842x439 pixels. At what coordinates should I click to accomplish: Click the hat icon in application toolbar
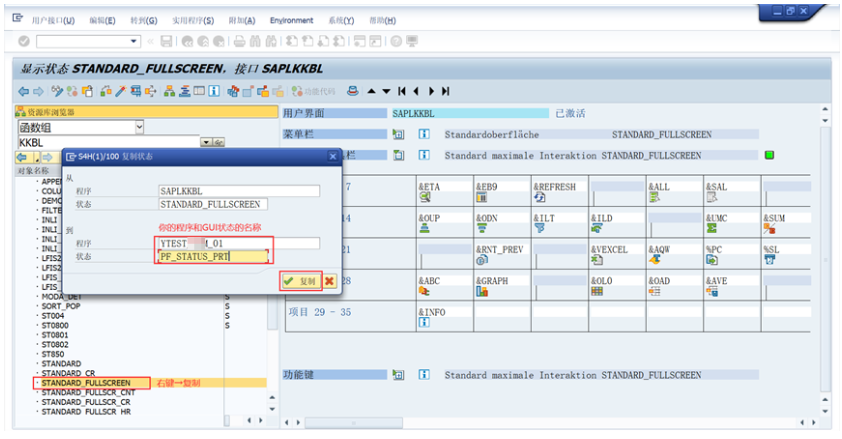(352, 91)
